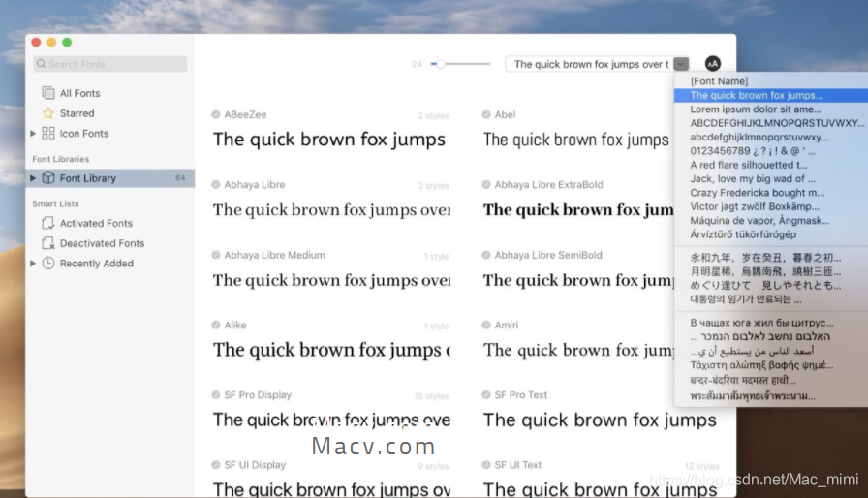The image size is (868, 498).
Task: Click the Icon Fonts grid icon
Action: pos(48,134)
